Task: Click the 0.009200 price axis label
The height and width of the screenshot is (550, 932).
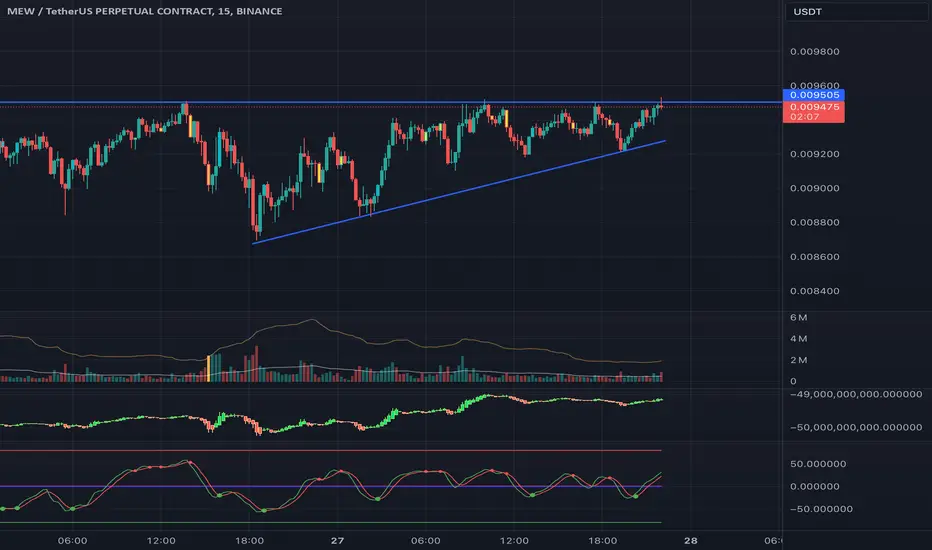Action: (814, 154)
